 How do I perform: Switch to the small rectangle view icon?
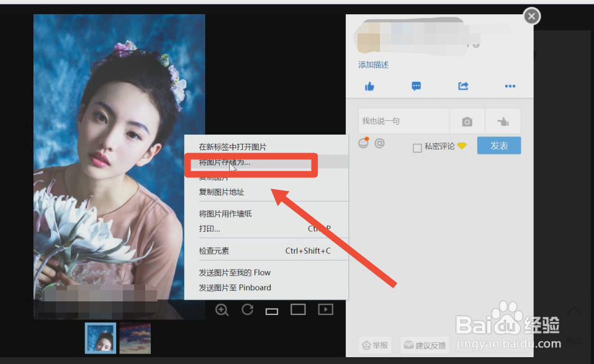(x=271, y=310)
